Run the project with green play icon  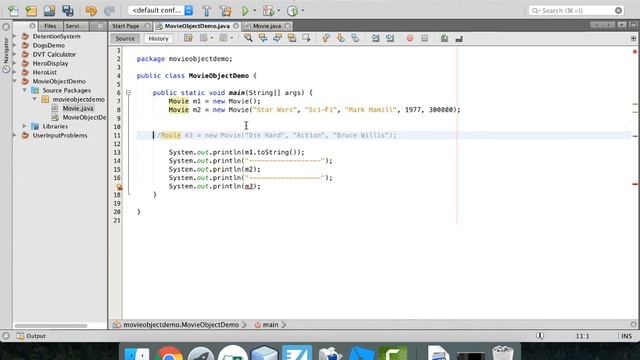coord(245,11)
